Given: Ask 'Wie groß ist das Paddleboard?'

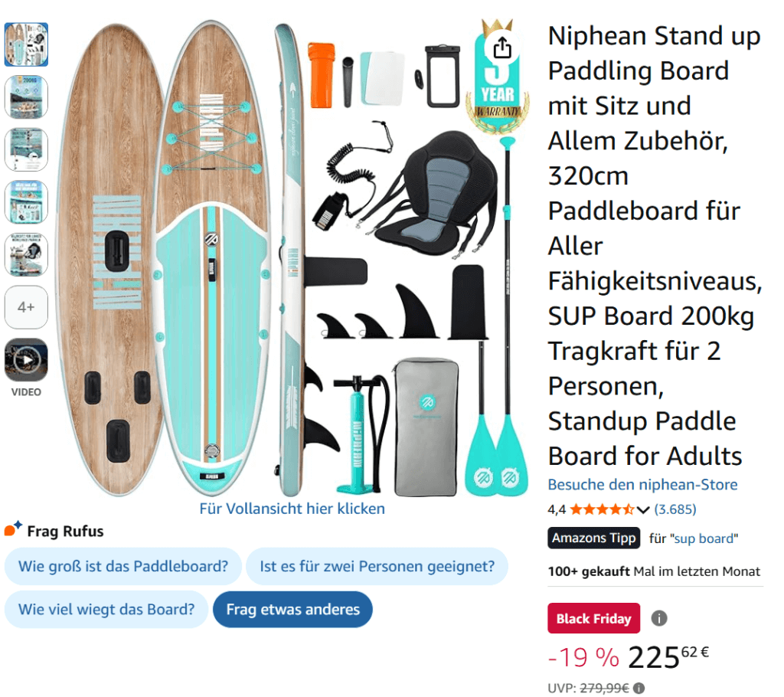Looking at the screenshot, I should point(123,567).
